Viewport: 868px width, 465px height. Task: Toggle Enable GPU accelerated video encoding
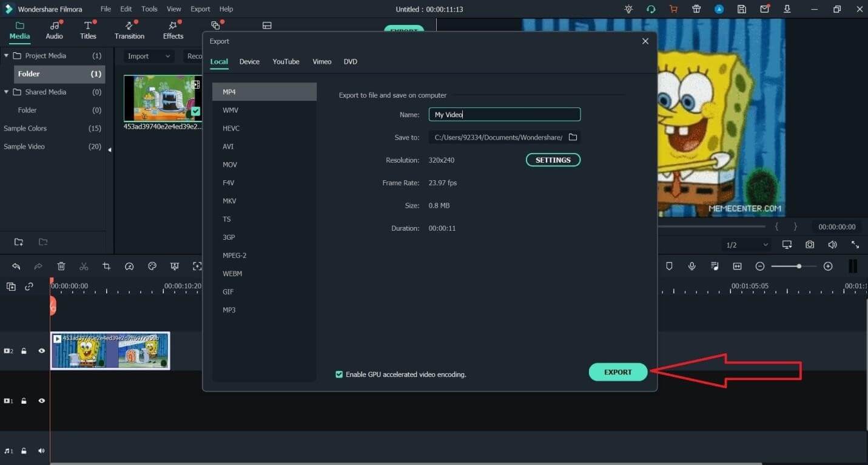point(339,375)
